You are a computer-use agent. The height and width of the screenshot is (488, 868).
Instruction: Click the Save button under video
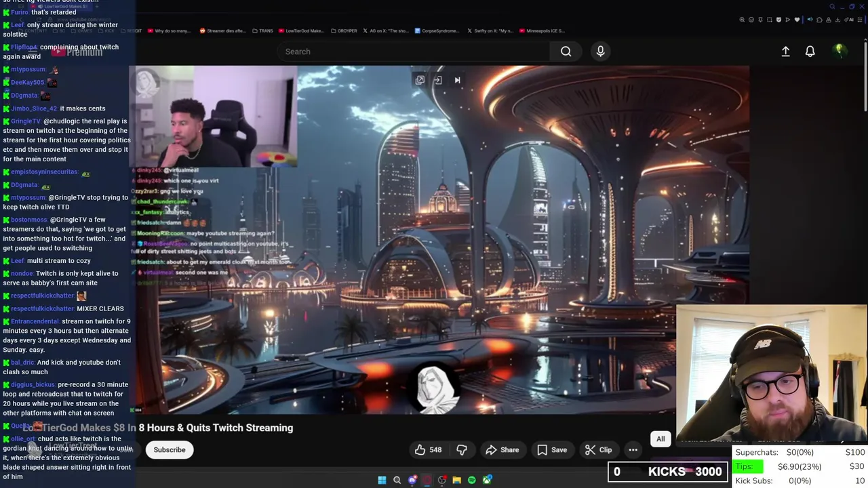point(551,449)
